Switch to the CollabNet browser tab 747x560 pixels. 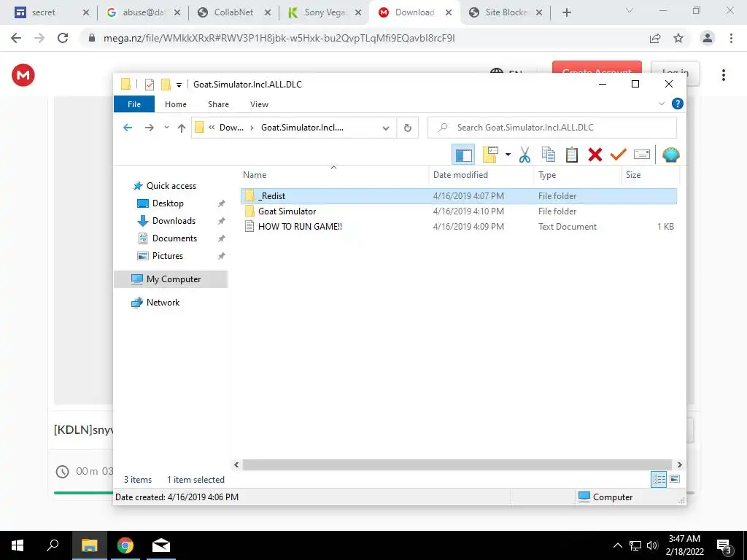point(233,12)
